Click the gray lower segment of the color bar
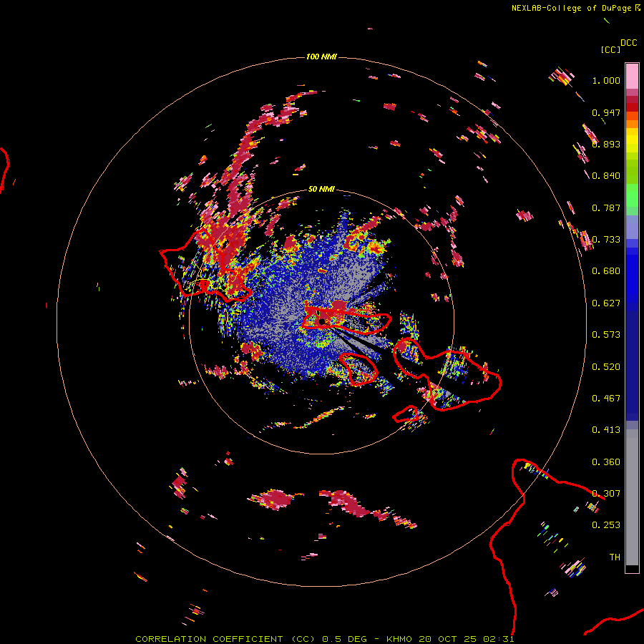644x644 pixels. click(x=632, y=497)
